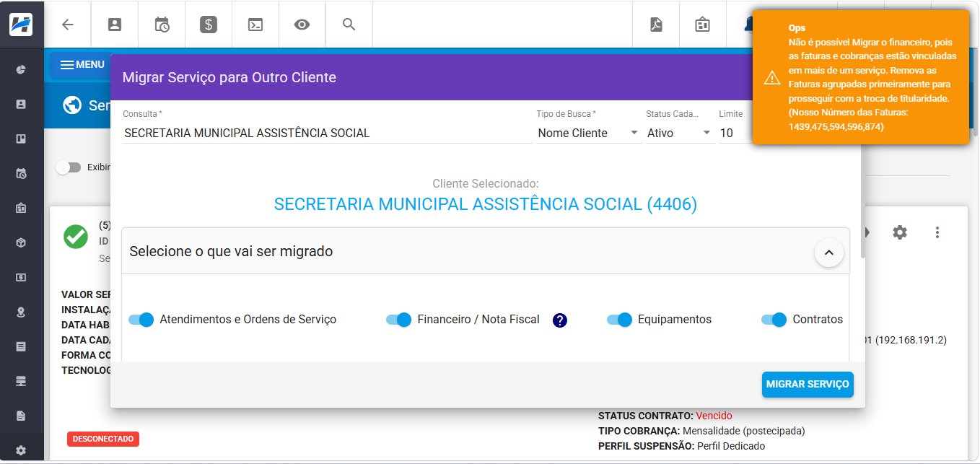Click the Migrar Serviço para Outro Cliente title

pyautogui.click(x=229, y=77)
